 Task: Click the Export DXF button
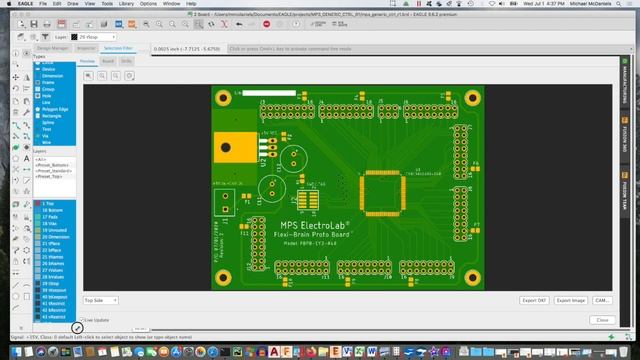point(534,300)
